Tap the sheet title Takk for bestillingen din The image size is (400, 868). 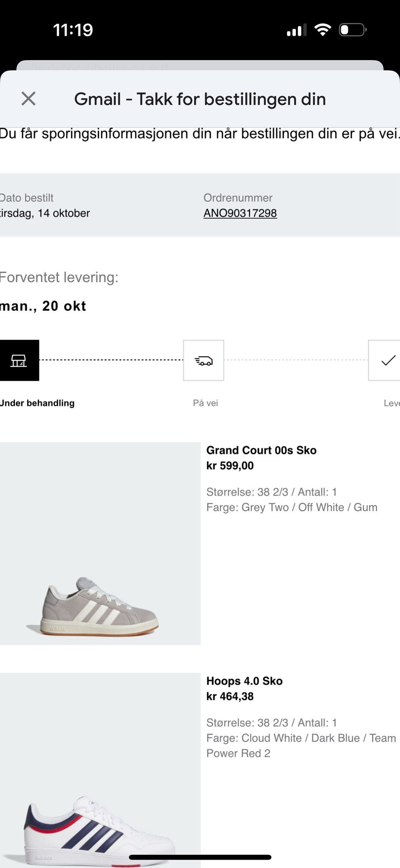coord(200,99)
